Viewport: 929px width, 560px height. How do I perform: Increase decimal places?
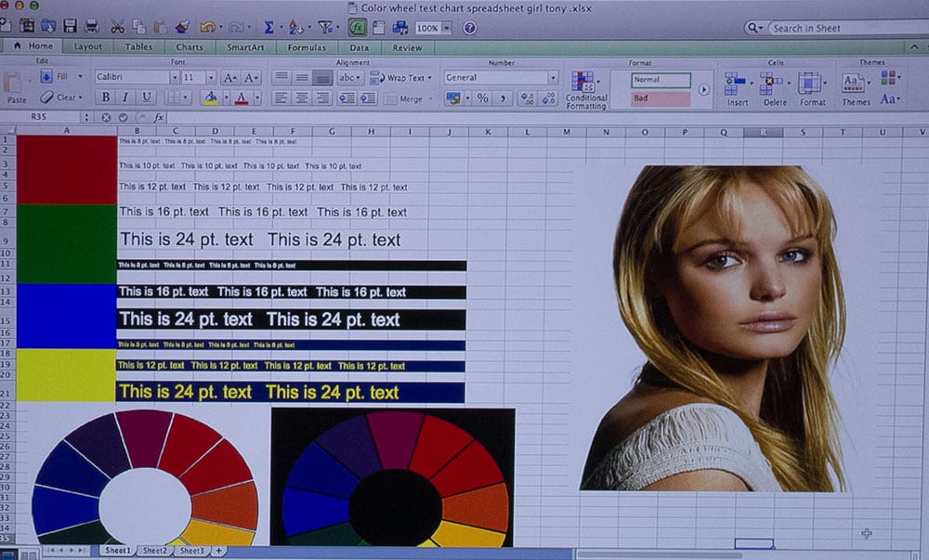pyautogui.click(x=527, y=98)
